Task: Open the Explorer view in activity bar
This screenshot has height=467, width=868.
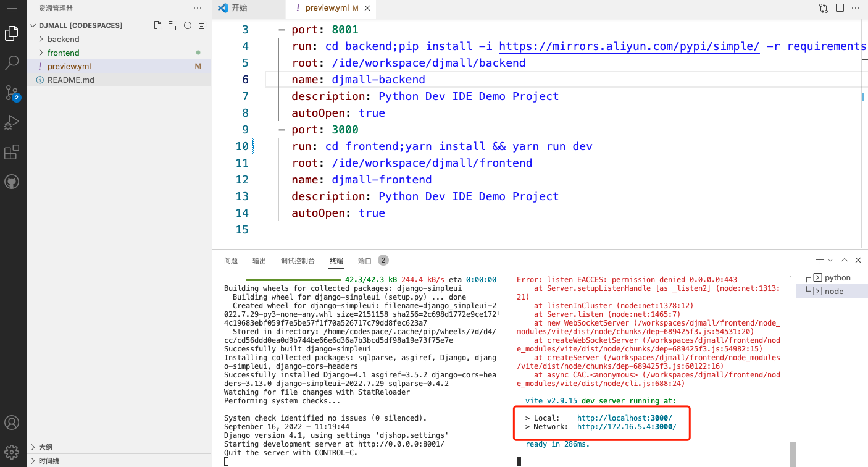Action: point(11,33)
